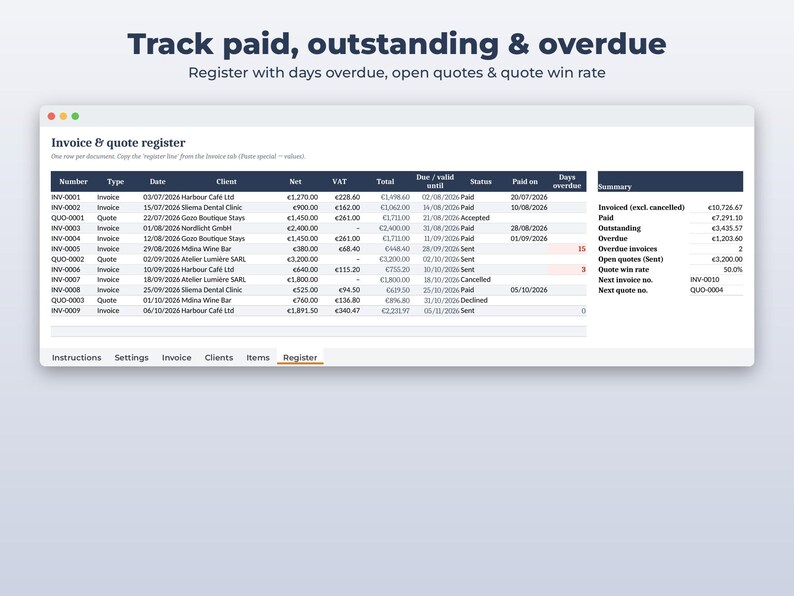Open the Invoice sheet tab
The height and width of the screenshot is (596, 794).
177,357
